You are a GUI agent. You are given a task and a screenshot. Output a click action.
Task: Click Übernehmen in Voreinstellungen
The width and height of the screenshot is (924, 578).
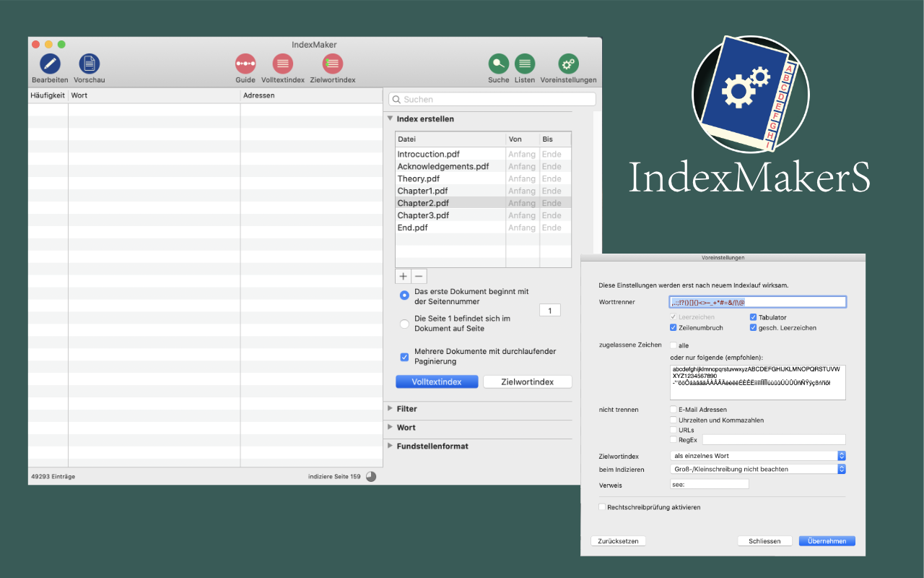pos(827,541)
